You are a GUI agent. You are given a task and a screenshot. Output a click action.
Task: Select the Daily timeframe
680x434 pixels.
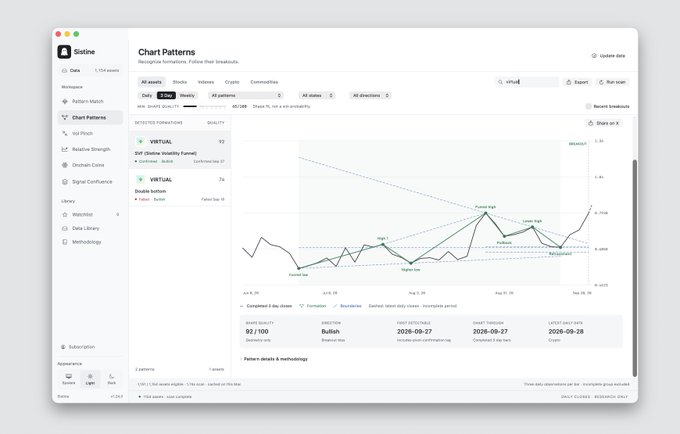pos(147,95)
